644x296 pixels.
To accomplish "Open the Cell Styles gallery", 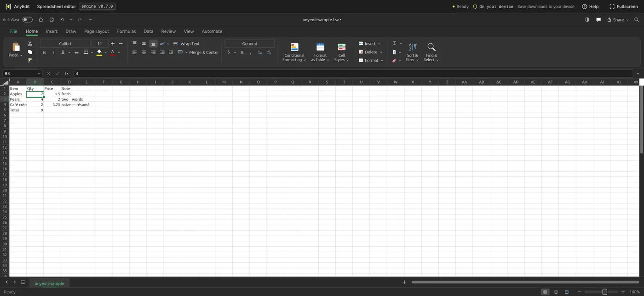I will coord(341,52).
